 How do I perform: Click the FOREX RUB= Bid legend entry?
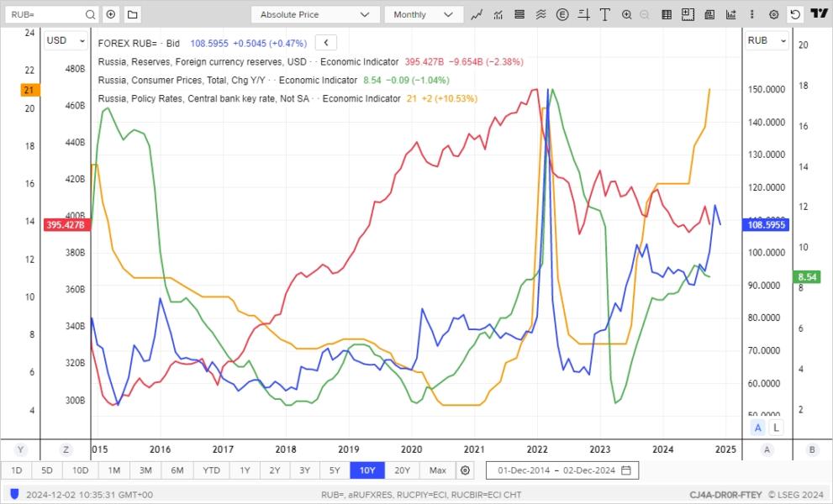click(x=139, y=44)
